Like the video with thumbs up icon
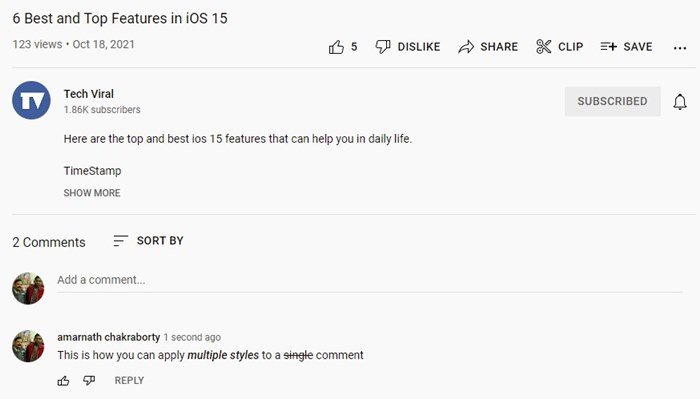700x399 pixels. click(336, 47)
